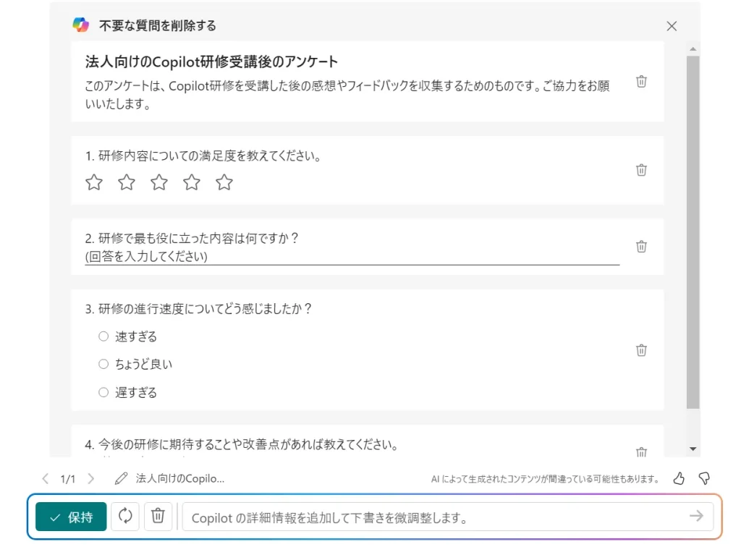Select the 遅すぎる radio option

[103, 392]
